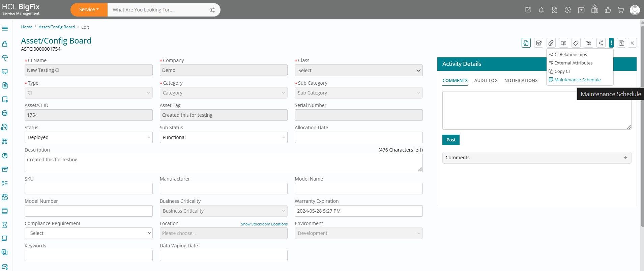Click the Description text area
644x271 pixels.
click(x=223, y=163)
